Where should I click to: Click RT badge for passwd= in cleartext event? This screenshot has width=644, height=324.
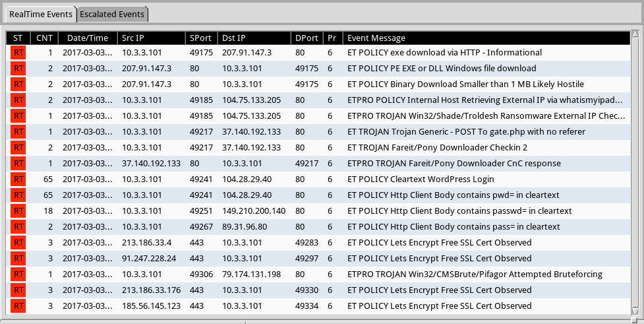pos(18,211)
